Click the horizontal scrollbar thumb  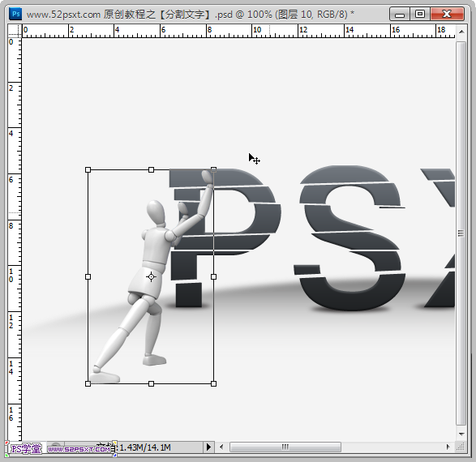pos(285,447)
